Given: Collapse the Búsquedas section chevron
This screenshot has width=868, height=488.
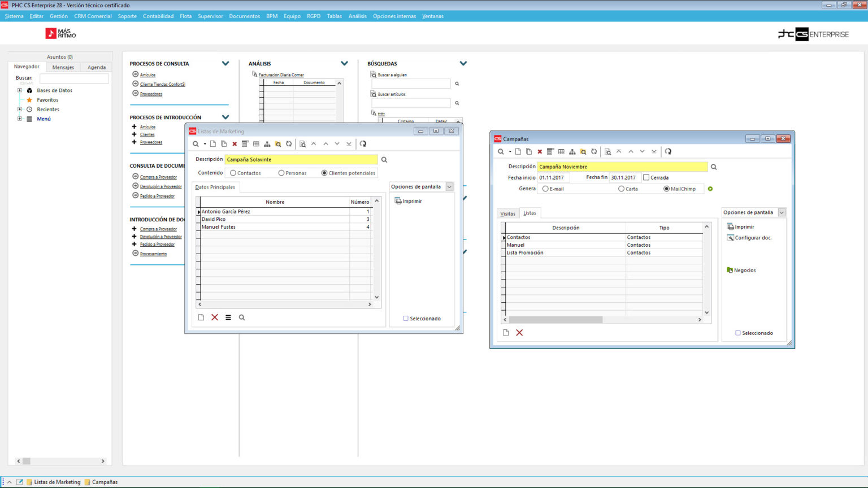Looking at the screenshot, I should click(x=463, y=63).
